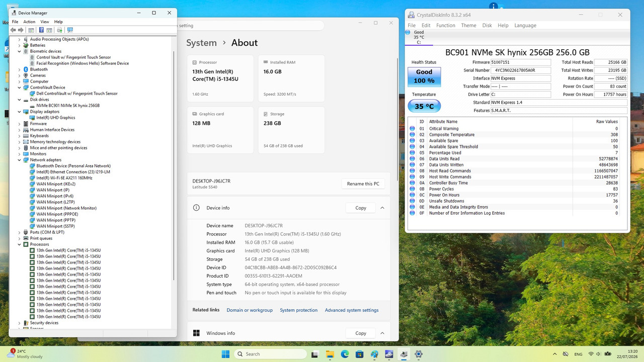The height and width of the screenshot is (362, 644).
Task: Click the 35 °C temperature button
Action: click(x=424, y=106)
